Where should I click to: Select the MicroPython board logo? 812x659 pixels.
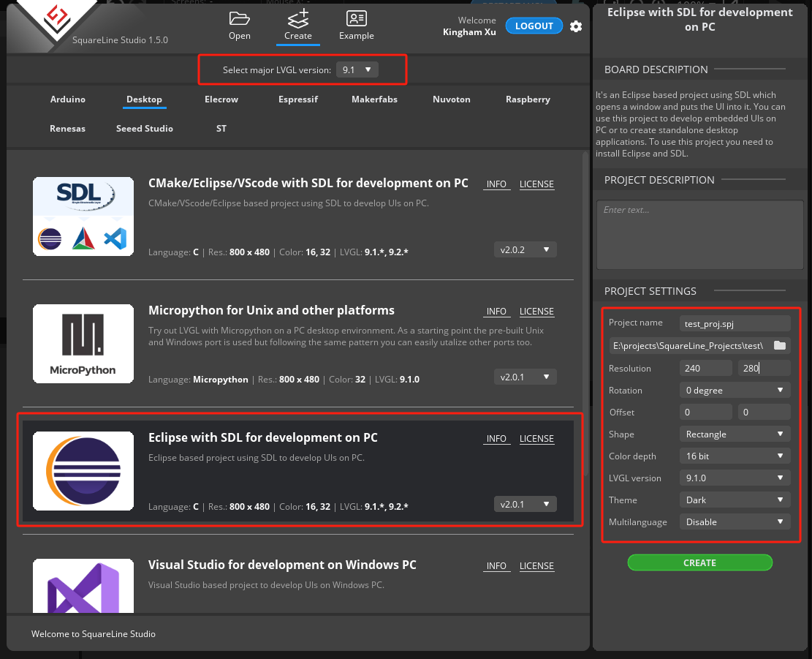pyautogui.click(x=83, y=344)
